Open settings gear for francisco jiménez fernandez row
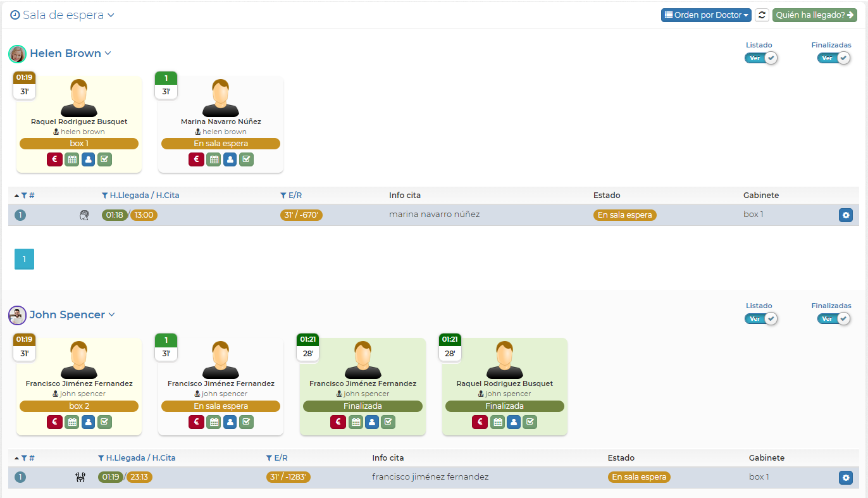868x498 pixels. (845, 478)
